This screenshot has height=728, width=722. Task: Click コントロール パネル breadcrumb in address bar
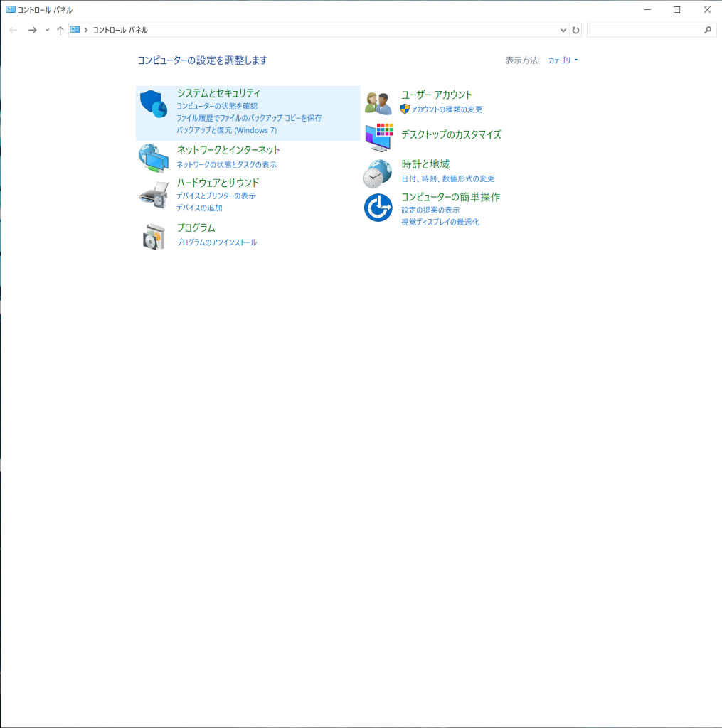(120, 30)
